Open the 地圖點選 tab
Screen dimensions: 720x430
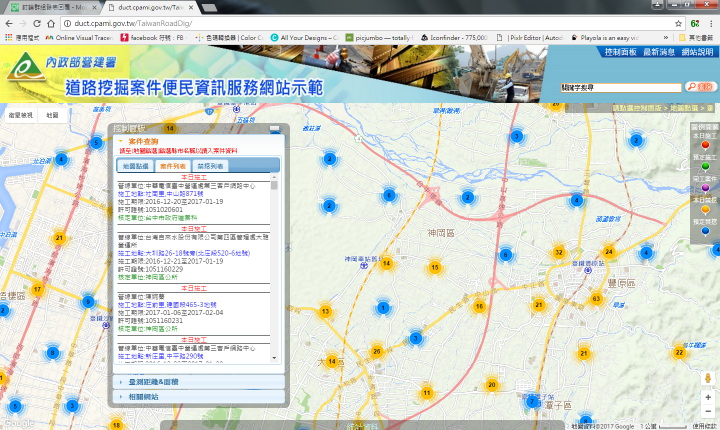136,166
